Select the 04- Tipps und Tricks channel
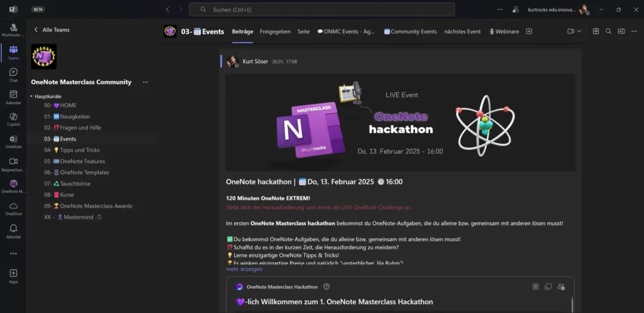644x313 pixels. click(x=72, y=150)
